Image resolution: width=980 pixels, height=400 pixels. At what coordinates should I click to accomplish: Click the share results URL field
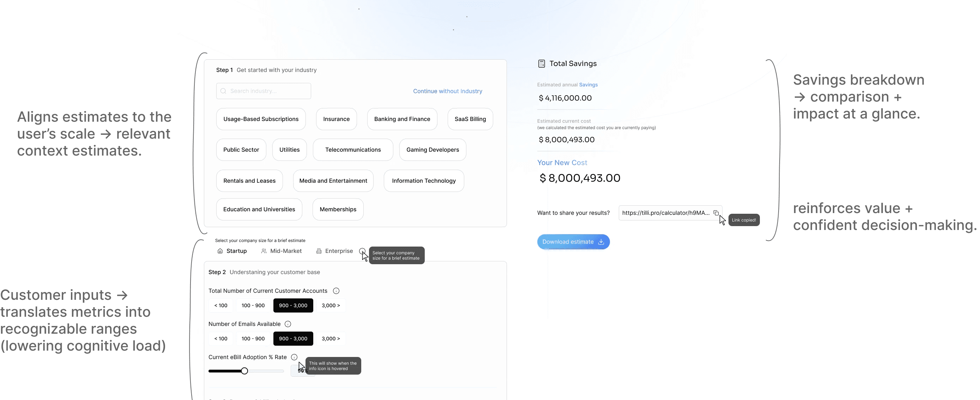(x=670, y=213)
